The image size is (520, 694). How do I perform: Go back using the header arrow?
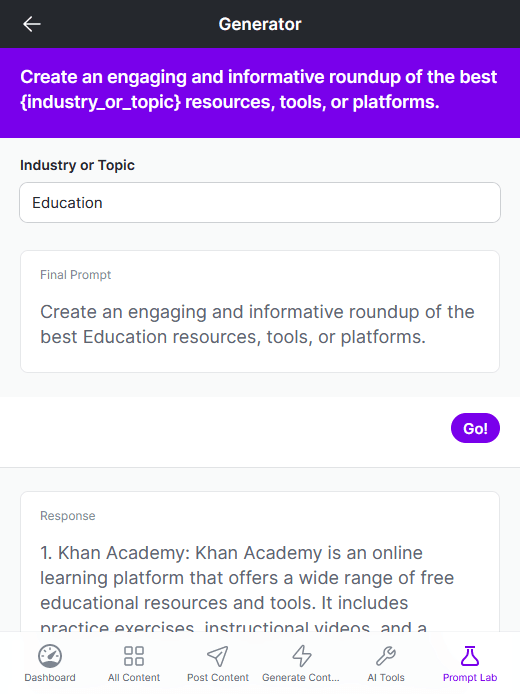pyautogui.click(x=32, y=24)
